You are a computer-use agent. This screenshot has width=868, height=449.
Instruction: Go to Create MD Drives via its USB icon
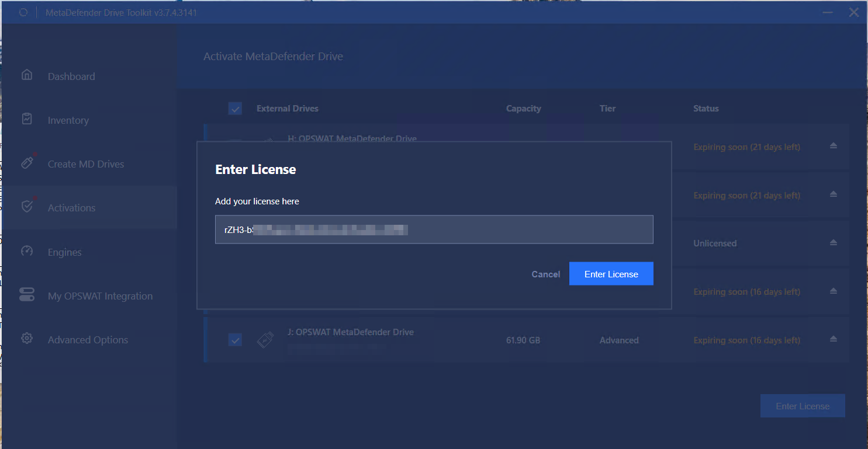[x=27, y=162]
